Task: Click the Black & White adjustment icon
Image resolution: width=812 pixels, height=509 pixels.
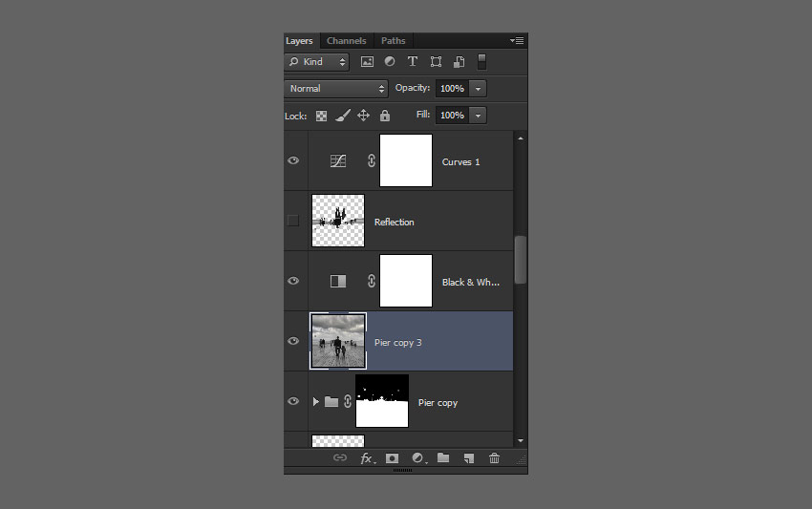Action: tap(338, 281)
